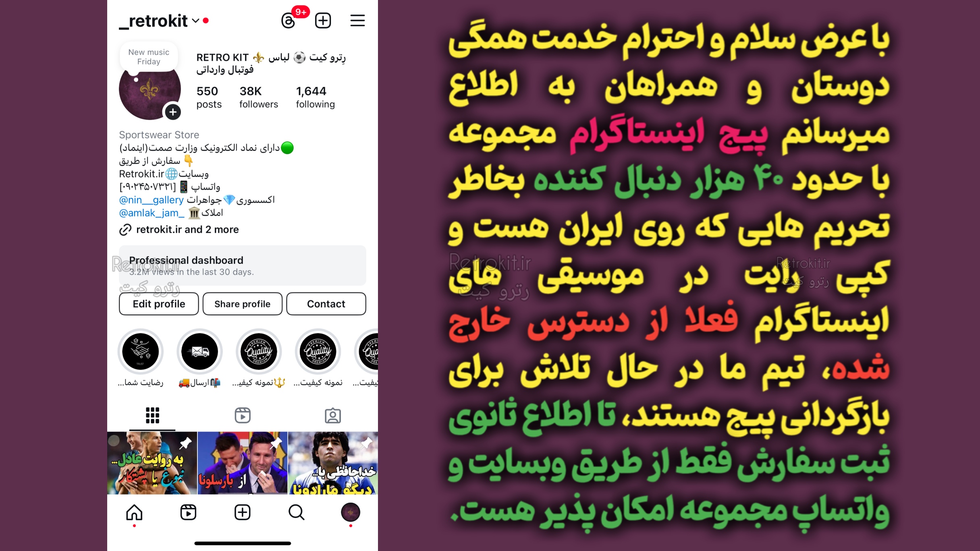Open Threads notifications icon
980x551 pixels.
tap(289, 21)
